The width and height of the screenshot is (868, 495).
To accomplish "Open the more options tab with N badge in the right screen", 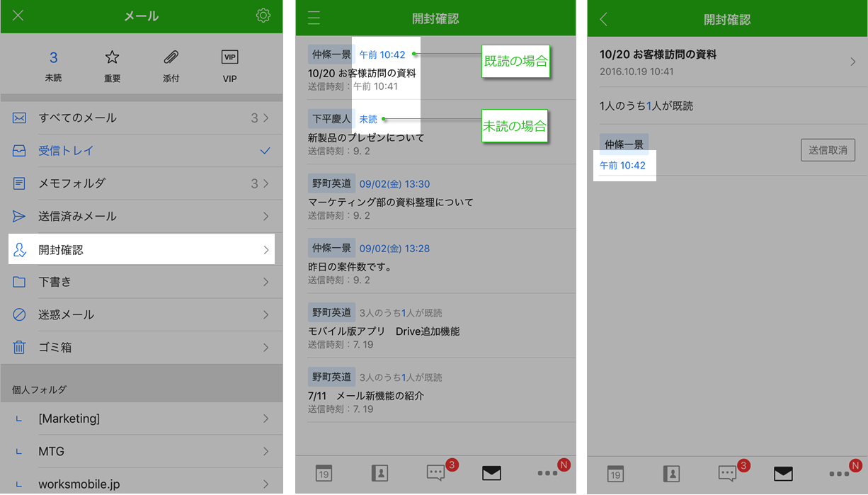I will [x=839, y=473].
